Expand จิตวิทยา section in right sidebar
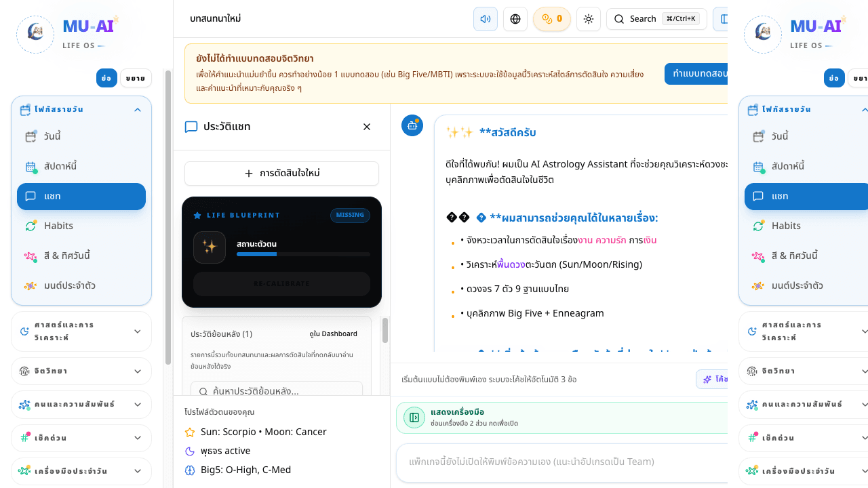The image size is (868, 488). (804, 371)
